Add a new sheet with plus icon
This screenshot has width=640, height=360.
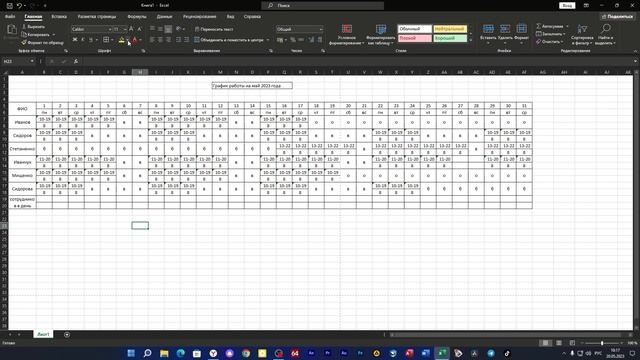[67, 335]
